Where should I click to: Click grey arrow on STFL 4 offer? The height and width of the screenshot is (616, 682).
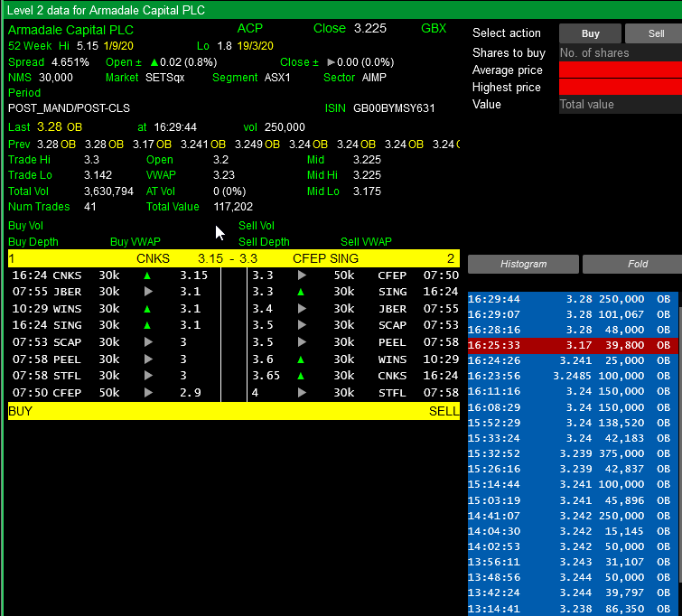302,392
